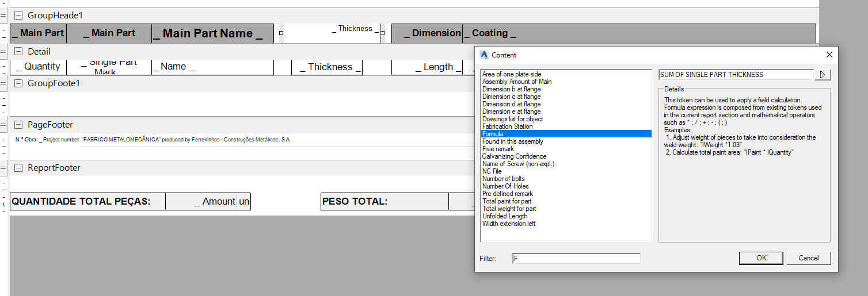
Task: Select 'Total paint for part' token
Action: pyautogui.click(x=507, y=201)
